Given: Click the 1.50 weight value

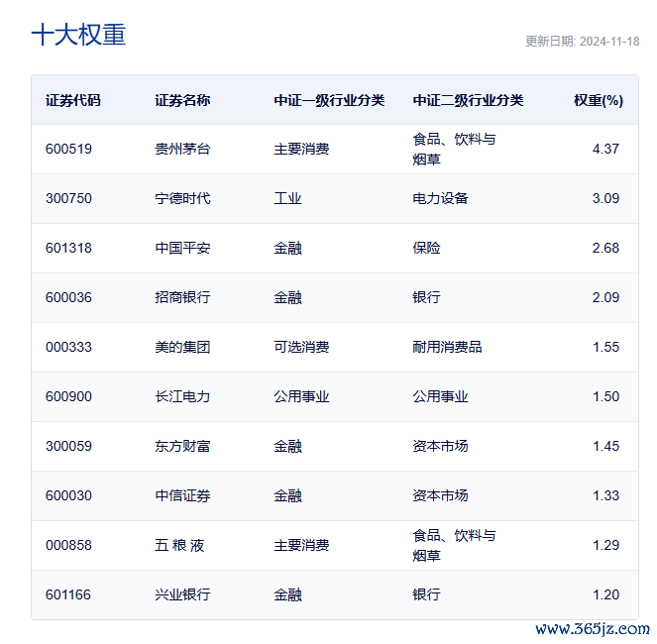Looking at the screenshot, I should [x=605, y=396].
